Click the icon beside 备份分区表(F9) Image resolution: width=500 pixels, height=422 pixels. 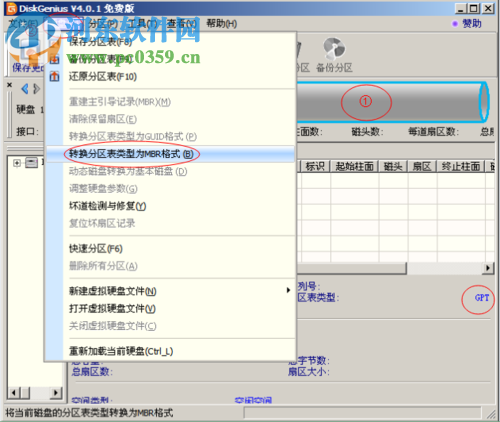point(55,60)
